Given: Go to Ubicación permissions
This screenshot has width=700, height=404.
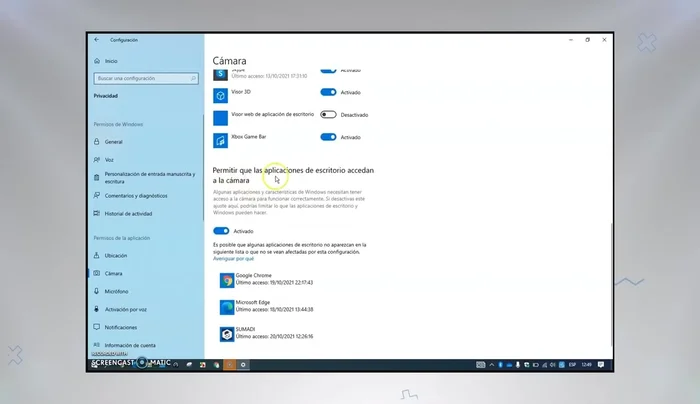Looking at the screenshot, I should pos(116,256).
